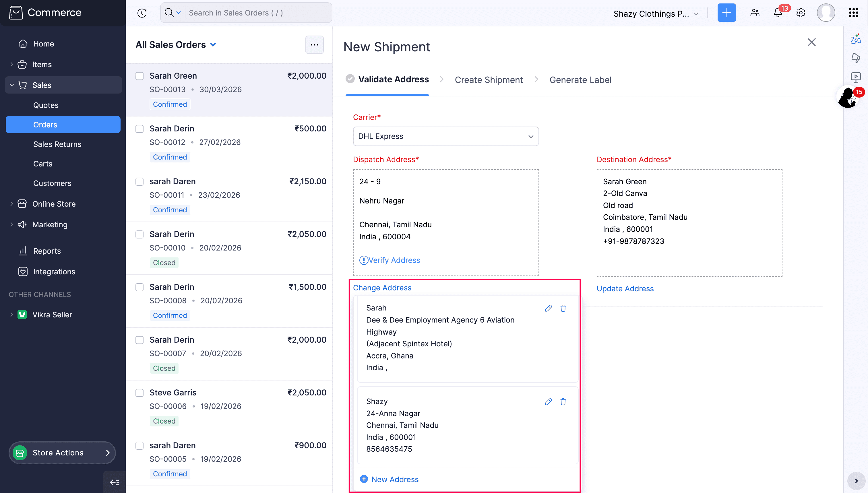868x493 pixels.
Task: Open the users and contacts icon
Action: click(755, 13)
